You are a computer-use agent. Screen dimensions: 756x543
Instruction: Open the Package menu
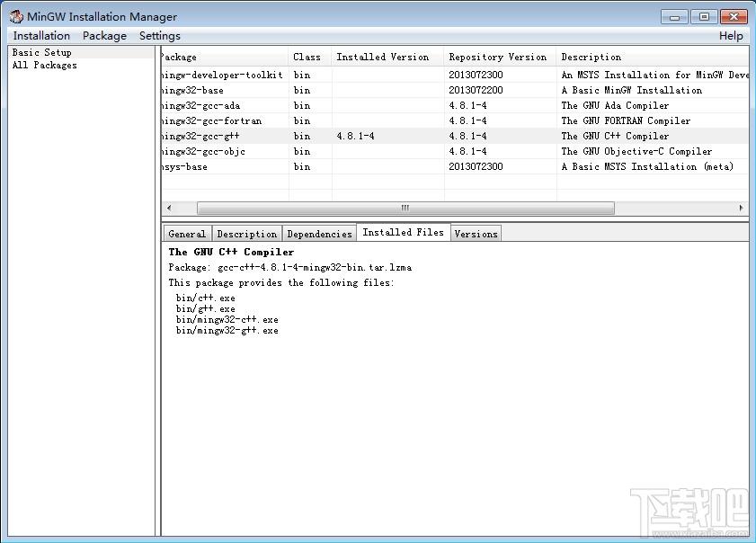coord(104,36)
